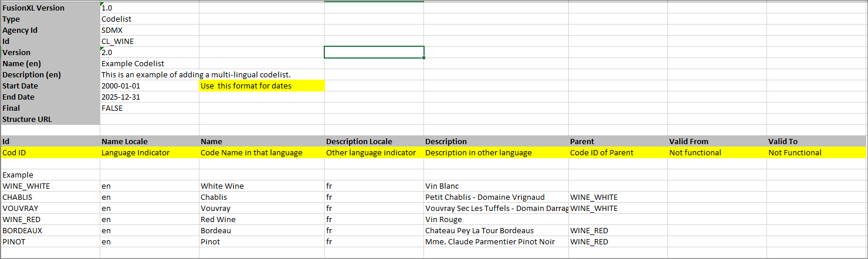Select the "Codelist" Type value cell
868x259 pixels.
coord(149,19)
